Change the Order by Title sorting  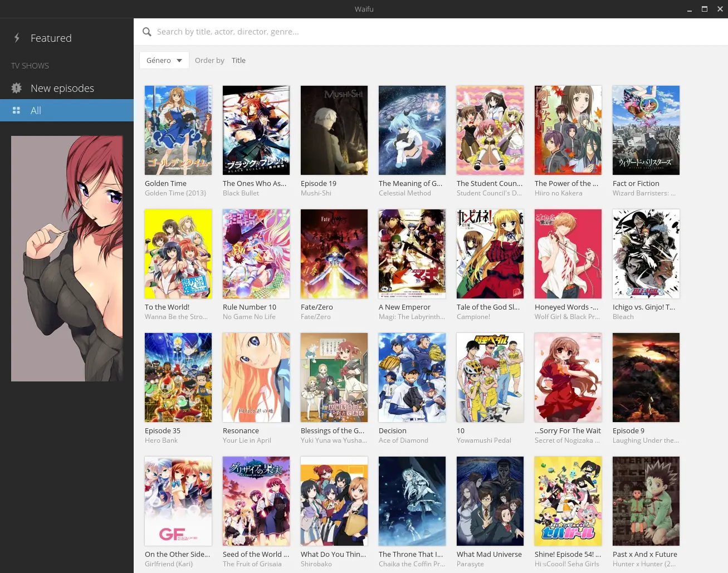(238, 61)
